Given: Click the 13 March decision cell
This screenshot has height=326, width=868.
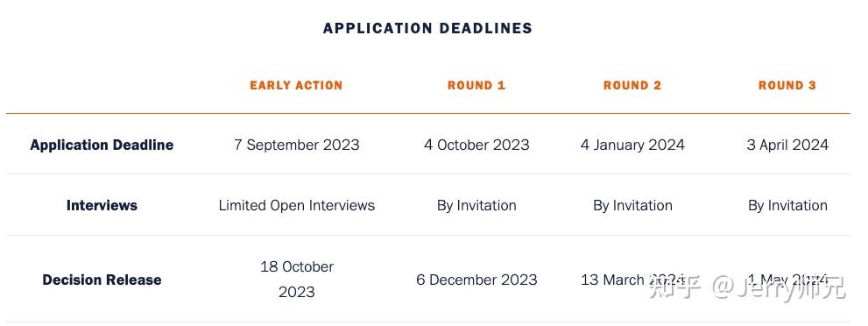Looking at the screenshot, I should [632, 280].
